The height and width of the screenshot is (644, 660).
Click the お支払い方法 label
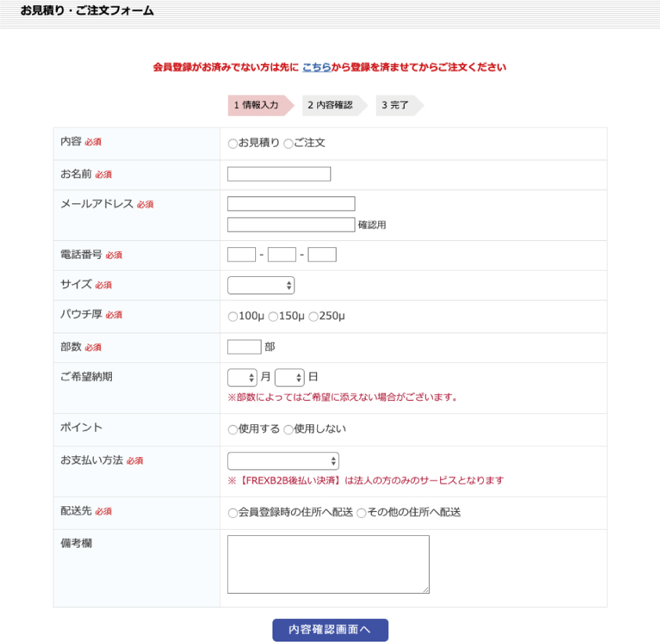click(92, 460)
